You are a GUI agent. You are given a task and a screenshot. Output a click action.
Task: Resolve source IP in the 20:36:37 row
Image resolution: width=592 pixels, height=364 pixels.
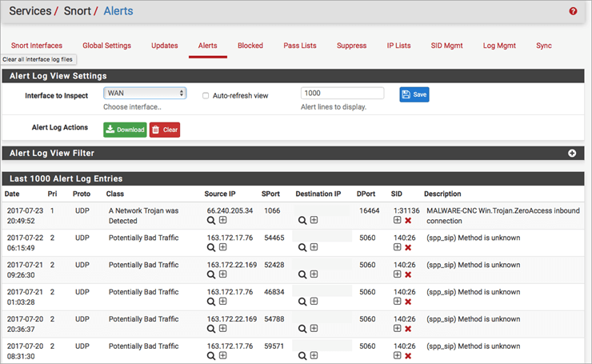(211, 330)
